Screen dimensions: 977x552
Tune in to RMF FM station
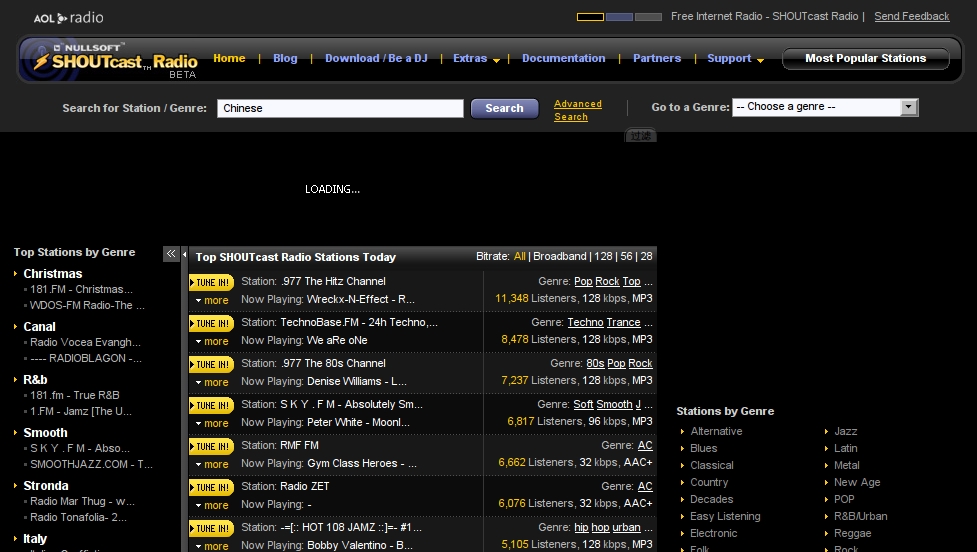(x=211, y=447)
